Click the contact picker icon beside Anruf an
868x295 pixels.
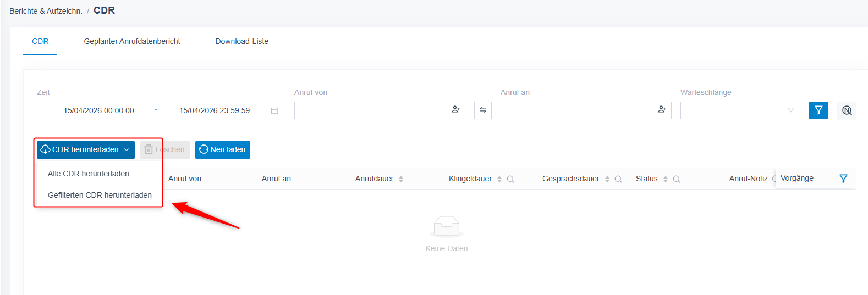coord(662,110)
